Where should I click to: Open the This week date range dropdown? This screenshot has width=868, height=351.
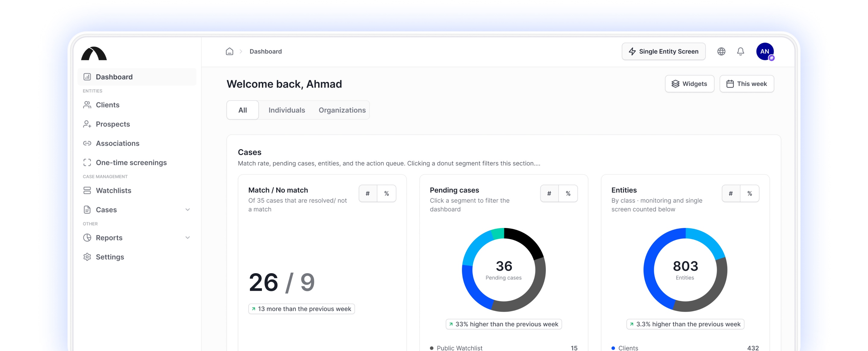pos(747,84)
